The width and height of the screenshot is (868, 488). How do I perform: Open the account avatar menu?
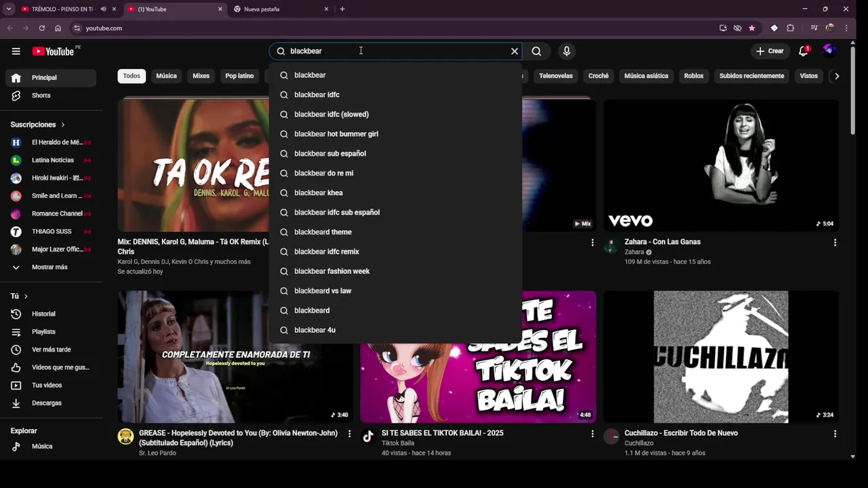[828, 51]
